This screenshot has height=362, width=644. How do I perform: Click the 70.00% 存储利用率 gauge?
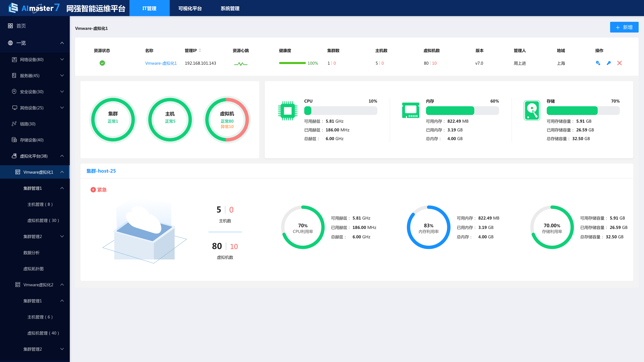click(x=552, y=227)
